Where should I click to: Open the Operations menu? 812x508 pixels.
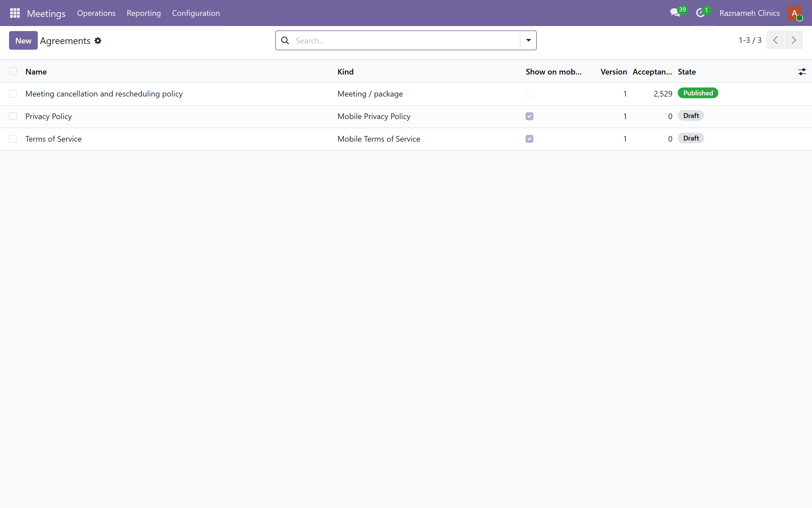click(x=96, y=13)
